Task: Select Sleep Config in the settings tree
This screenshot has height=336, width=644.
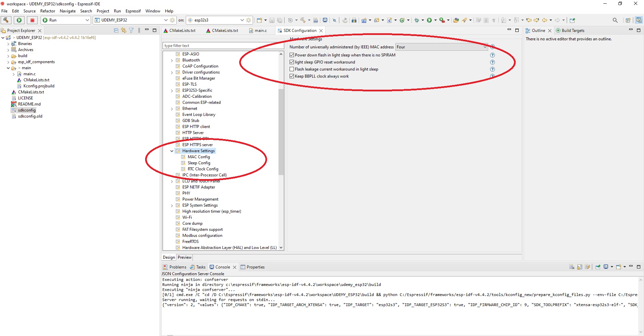Action: tap(199, 163)
